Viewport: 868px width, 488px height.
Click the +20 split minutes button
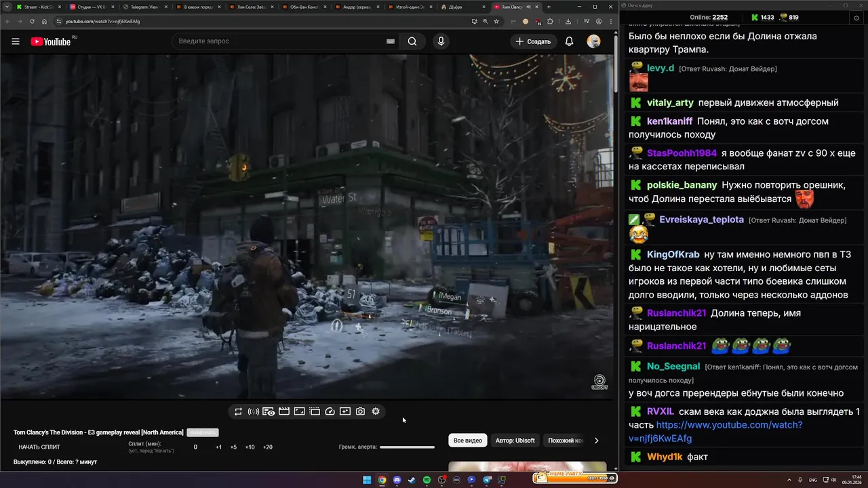coord(267,447)
